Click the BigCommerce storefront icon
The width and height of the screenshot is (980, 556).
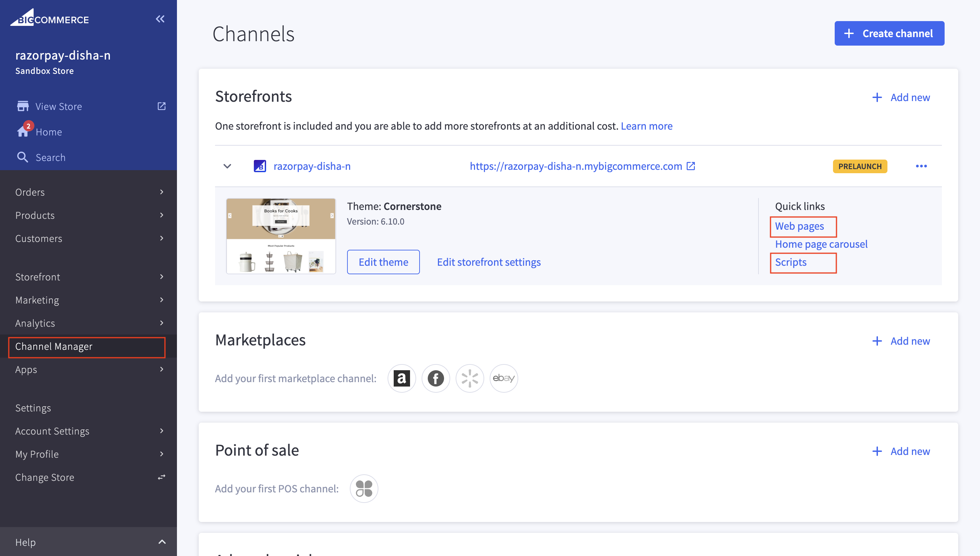tap(260, 166)
